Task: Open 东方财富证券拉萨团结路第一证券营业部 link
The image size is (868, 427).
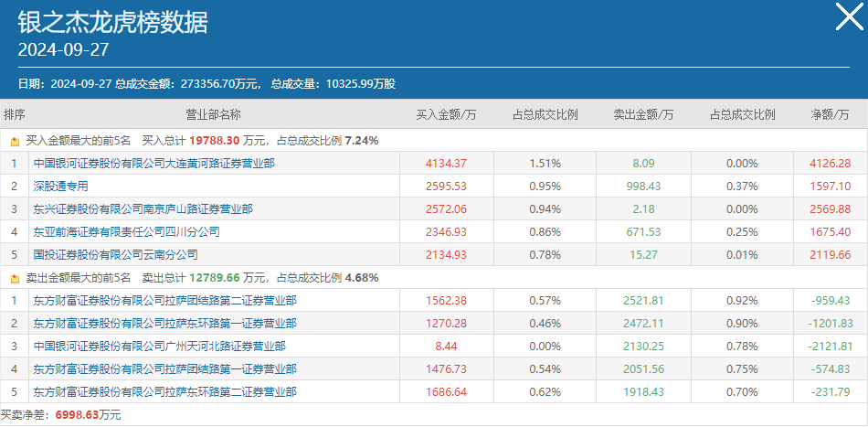Action: (165, 368)
